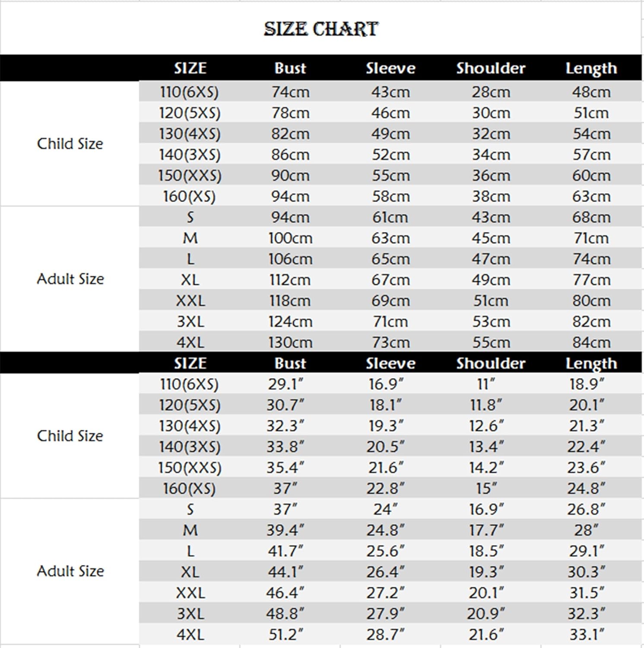
Task: Select the 4XL length value 84cm
Action: [591, 343]
